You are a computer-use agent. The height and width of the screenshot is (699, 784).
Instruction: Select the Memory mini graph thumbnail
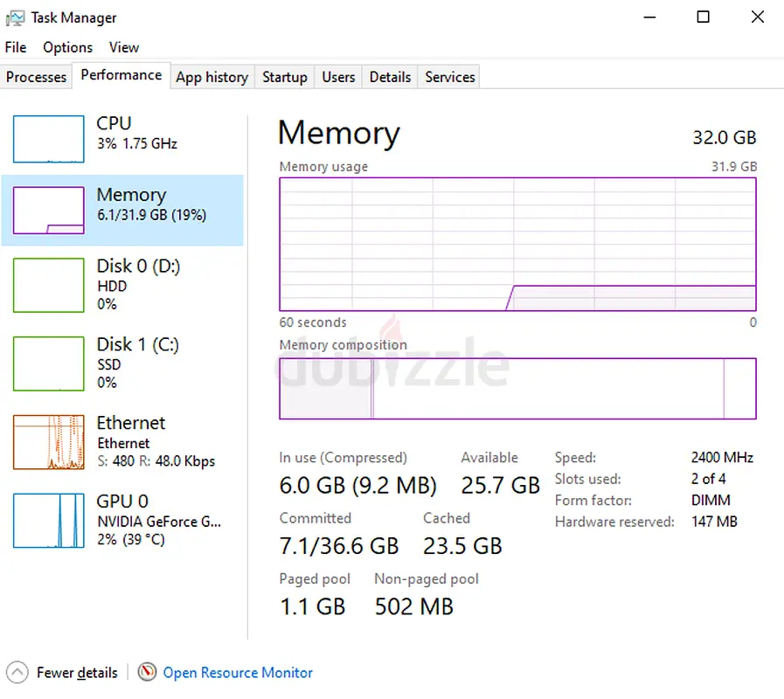pyautogui.click(x=49, y=211)
